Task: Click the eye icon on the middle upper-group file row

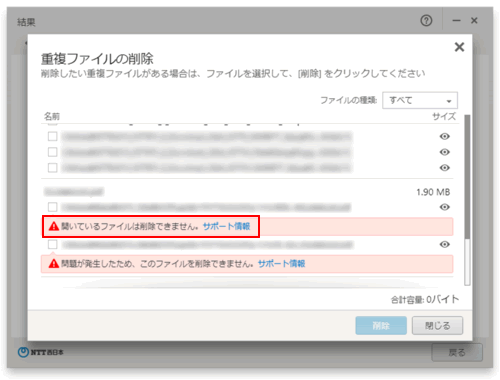Action: (444, 152)
